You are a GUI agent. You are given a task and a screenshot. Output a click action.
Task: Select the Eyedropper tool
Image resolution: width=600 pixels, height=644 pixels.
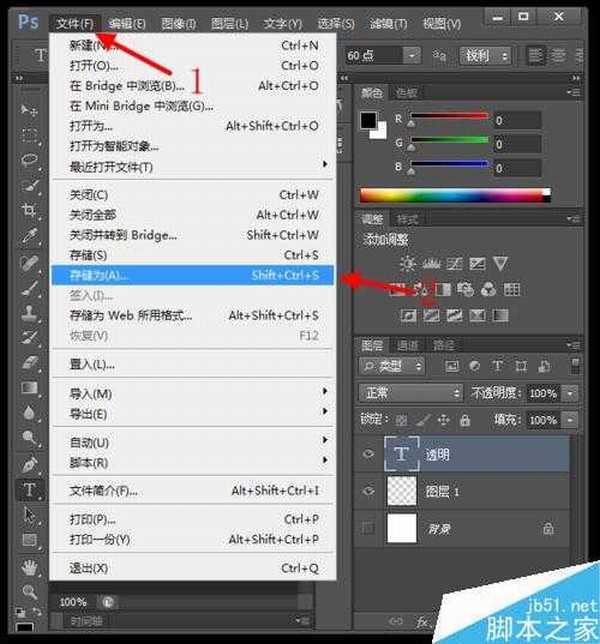pyautogui.click(x=29, y=236)
